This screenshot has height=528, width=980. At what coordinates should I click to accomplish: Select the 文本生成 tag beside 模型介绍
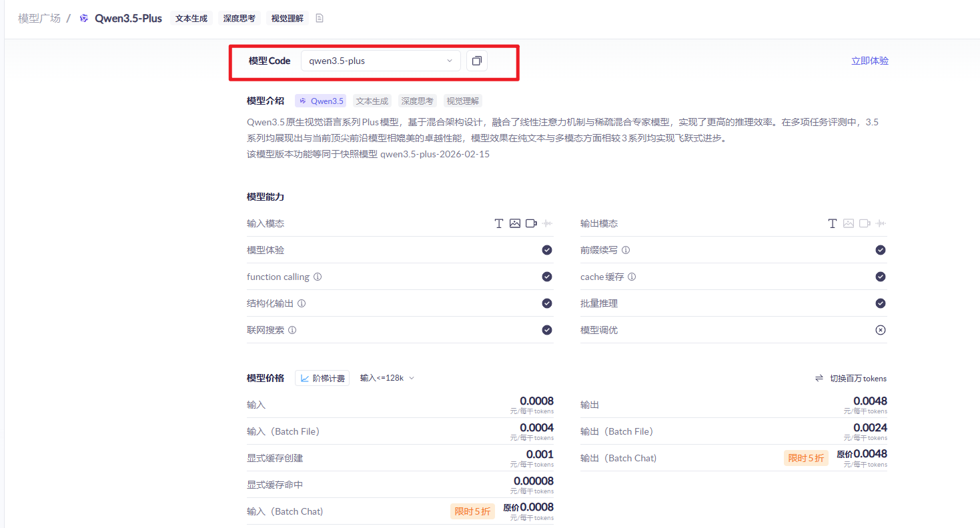click(x=372, y=101)
